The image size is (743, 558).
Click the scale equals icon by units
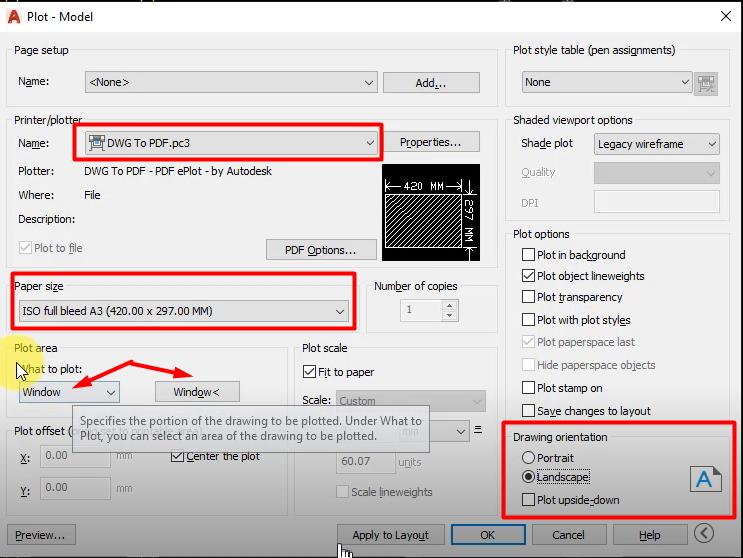[x=478, y=430]
